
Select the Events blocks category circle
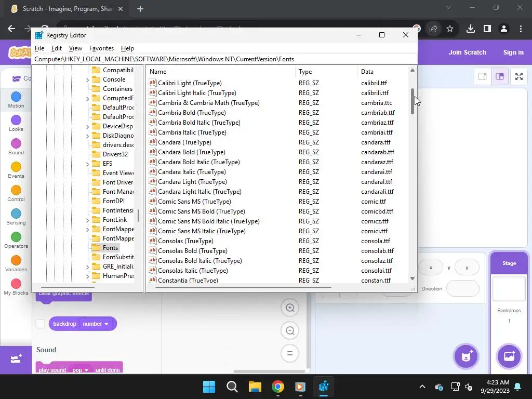click(16, 167)
